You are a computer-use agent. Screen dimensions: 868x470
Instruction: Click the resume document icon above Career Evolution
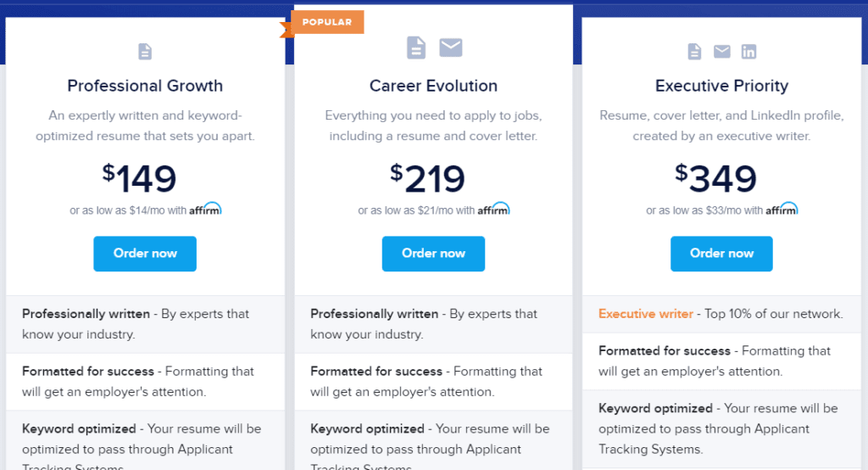416,48
